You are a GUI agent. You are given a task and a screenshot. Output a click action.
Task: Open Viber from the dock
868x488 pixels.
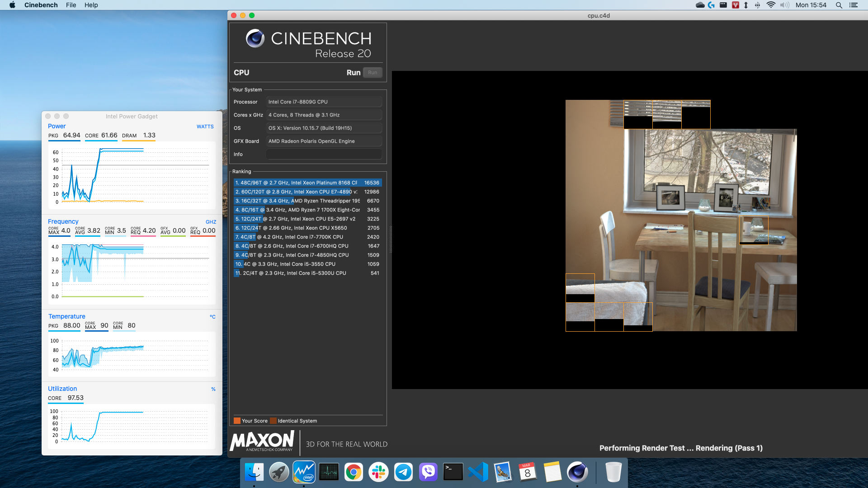pyautogui.click(x=428, y=472)
